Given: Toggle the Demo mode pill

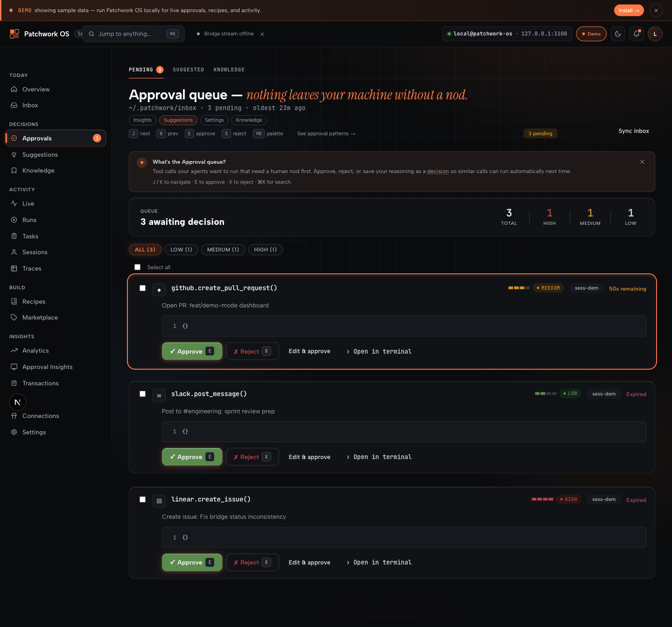Looking at the screenshot, I should tap(591, 34).
